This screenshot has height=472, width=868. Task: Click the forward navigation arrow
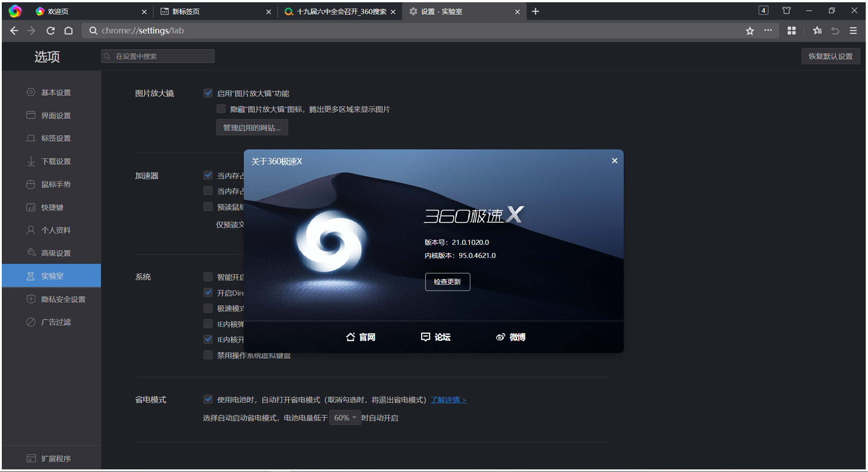click(x=31, y=31)
